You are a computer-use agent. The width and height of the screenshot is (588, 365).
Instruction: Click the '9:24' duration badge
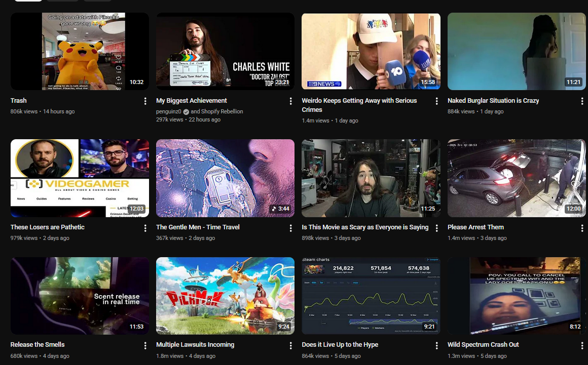coord(283,327)
